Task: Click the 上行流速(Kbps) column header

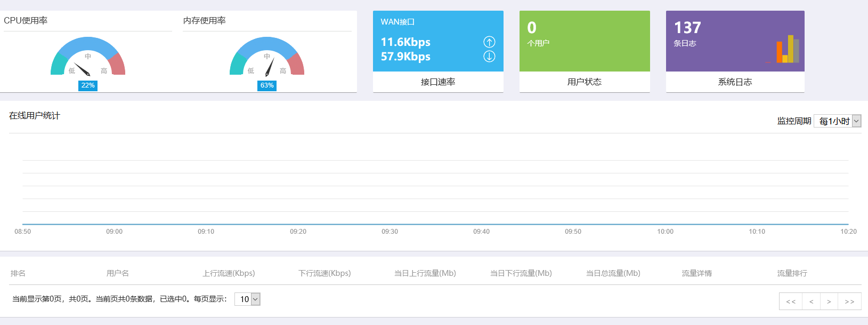Action: 229,273
